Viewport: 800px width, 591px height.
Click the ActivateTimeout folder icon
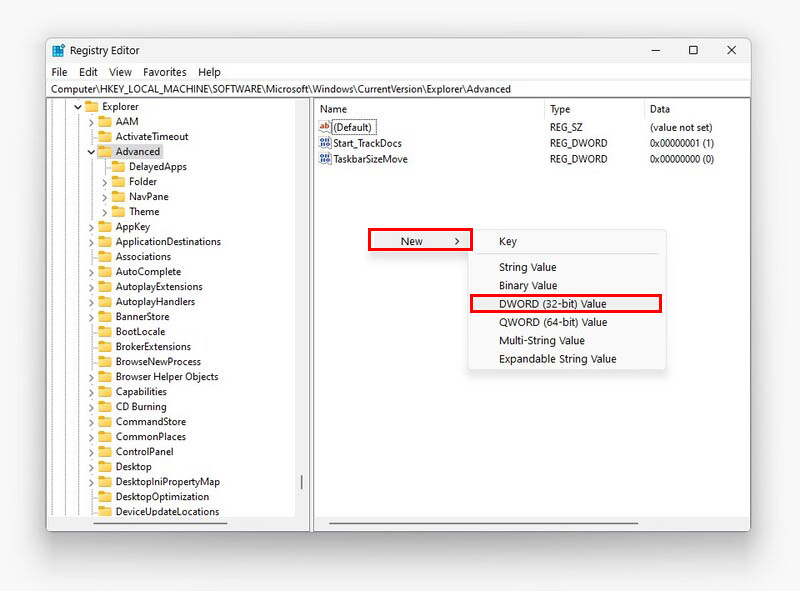[x=105, y=136]
